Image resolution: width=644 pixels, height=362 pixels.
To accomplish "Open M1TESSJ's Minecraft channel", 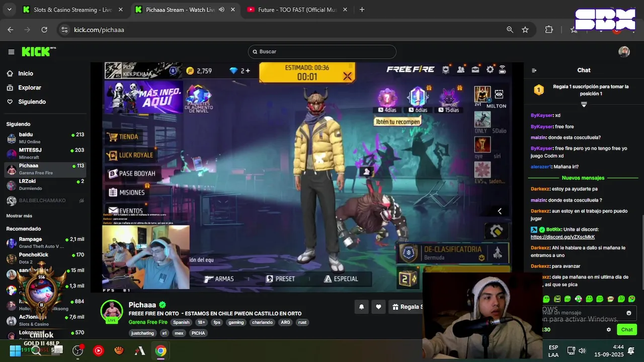I will [45, 153].
